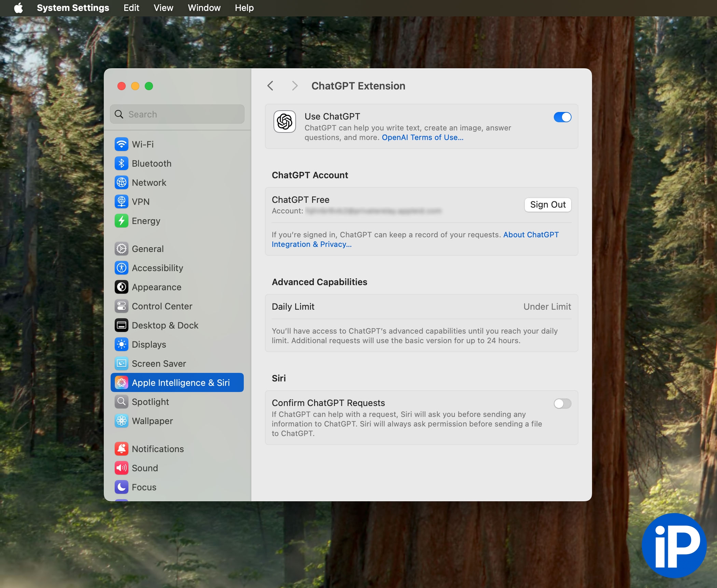The image size is (717, 588).
Task: Click the Sign Out button
Action: [547, 205]
